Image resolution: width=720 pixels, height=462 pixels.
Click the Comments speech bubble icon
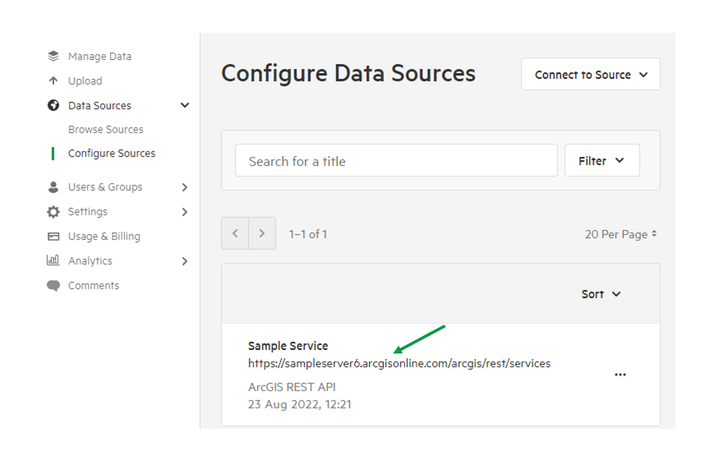[53, 285]
